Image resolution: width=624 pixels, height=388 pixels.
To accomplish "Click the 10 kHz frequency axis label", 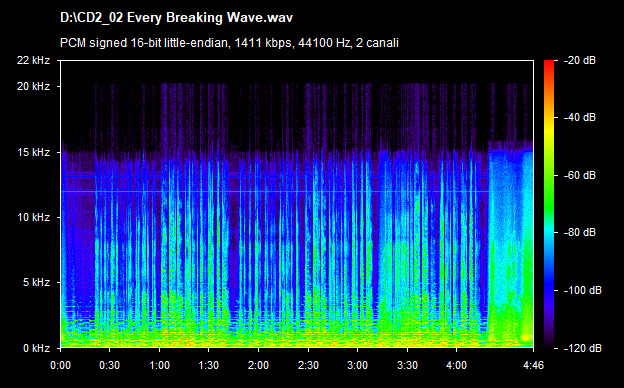I will coord(33,218).
